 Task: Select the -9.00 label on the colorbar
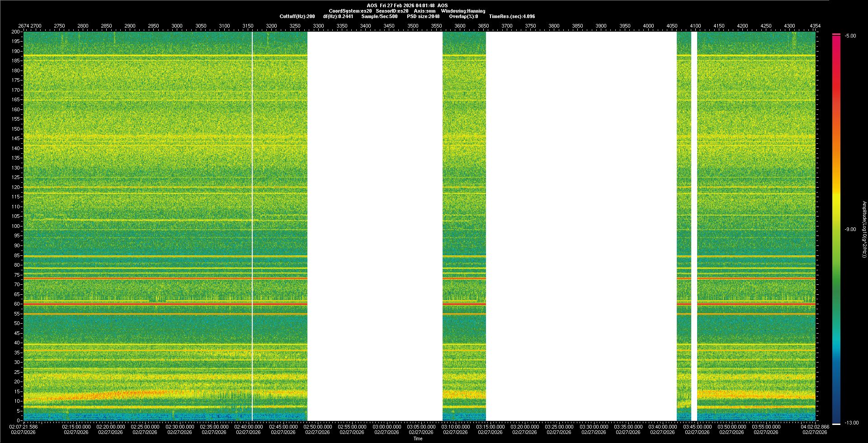850,229
